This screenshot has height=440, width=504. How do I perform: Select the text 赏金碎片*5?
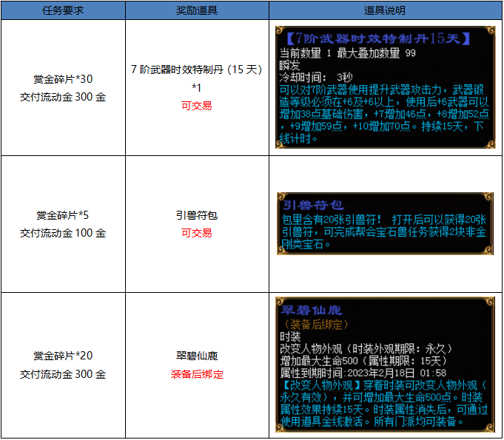[63, 215]
